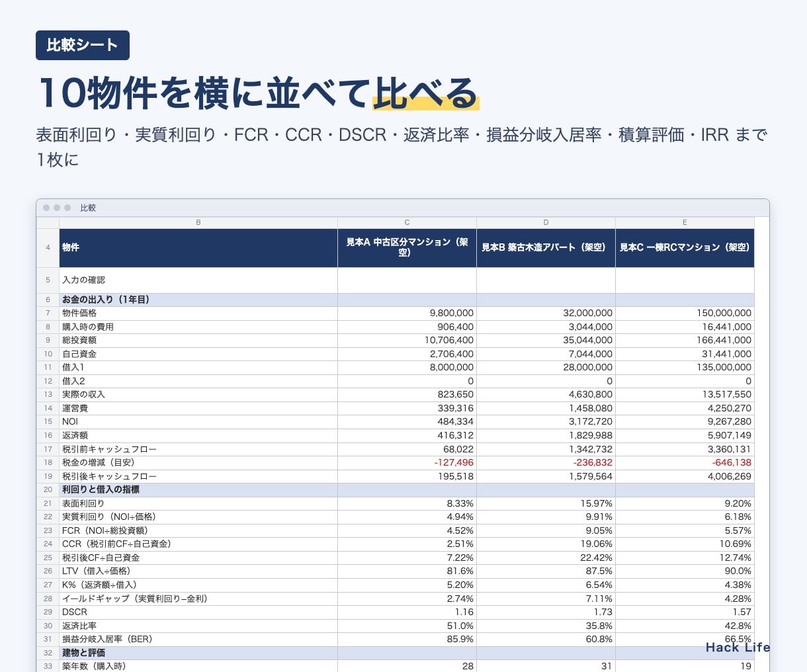The width and height of the screenshot is (807, 672).
Task: Click the 実際の収入 row label
Action: [84, 394]
